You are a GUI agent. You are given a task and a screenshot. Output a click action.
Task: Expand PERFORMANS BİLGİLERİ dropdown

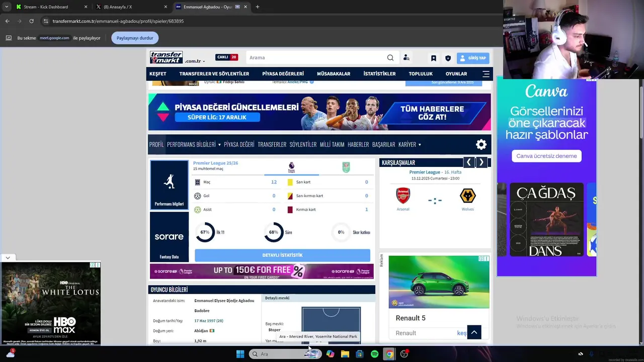point(194,144)
